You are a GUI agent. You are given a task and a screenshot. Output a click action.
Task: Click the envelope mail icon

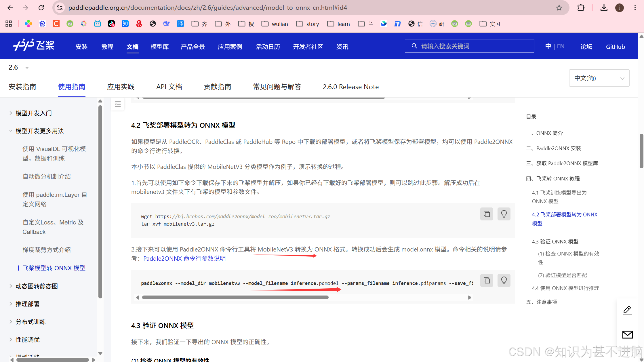627,335
